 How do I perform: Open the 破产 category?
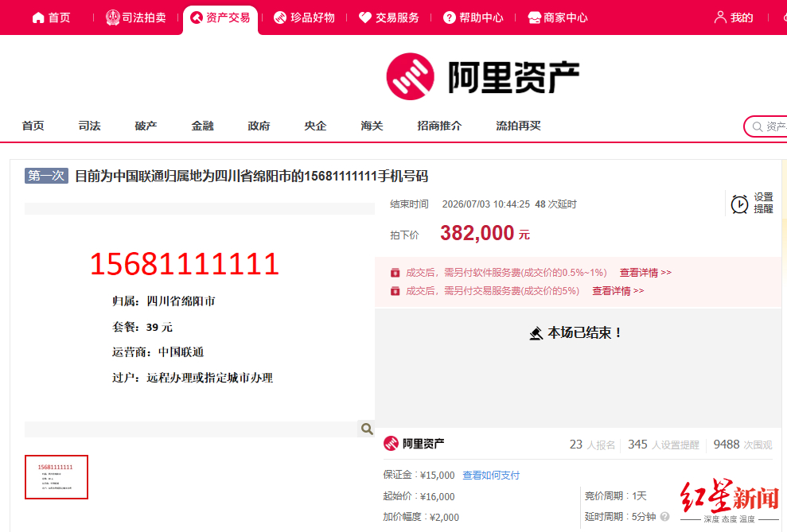(146, 126)
